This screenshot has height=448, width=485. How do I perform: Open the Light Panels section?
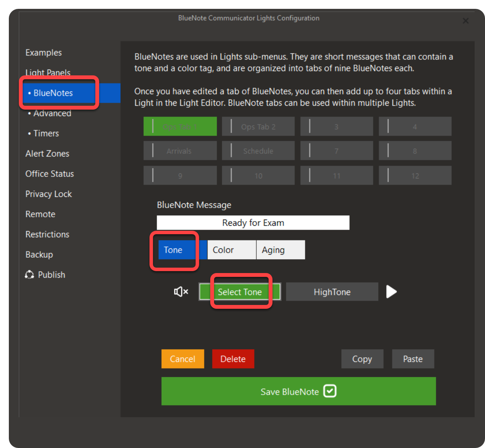point(48,73)
